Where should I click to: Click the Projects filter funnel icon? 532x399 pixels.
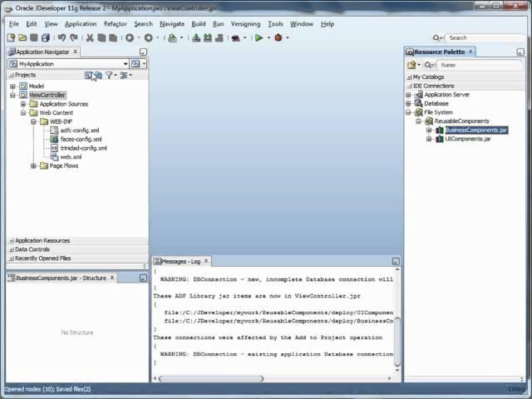109,76
